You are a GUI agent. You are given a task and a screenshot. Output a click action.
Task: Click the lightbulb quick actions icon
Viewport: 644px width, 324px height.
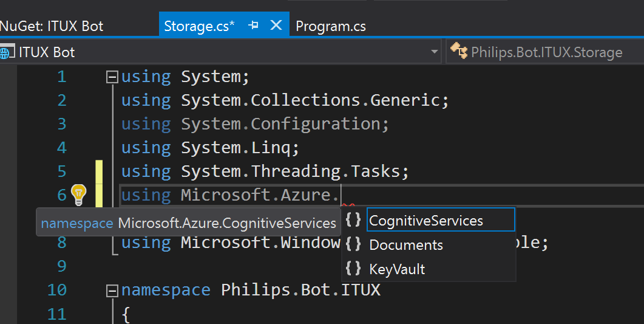(x=78, y=195)
